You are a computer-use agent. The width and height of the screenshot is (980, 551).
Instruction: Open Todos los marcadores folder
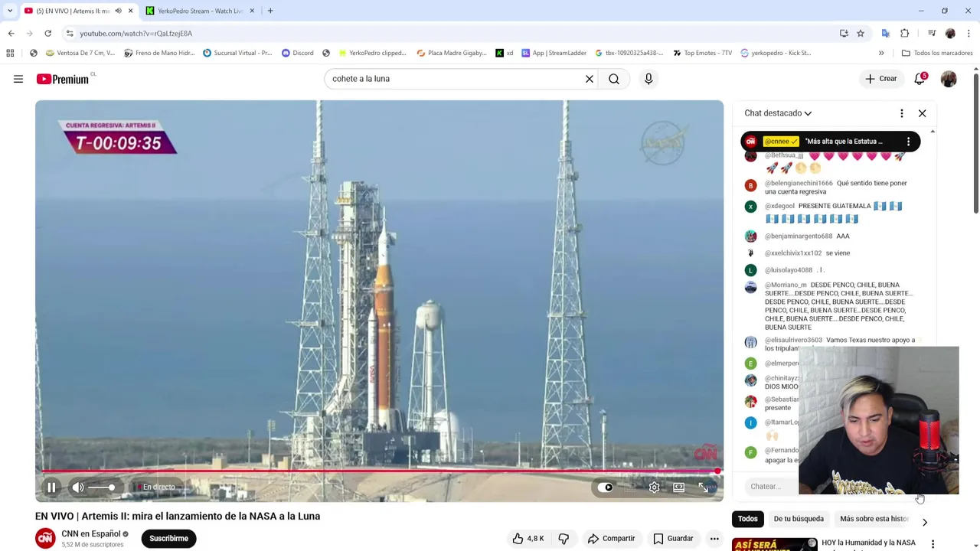click(x=937, y=53)
